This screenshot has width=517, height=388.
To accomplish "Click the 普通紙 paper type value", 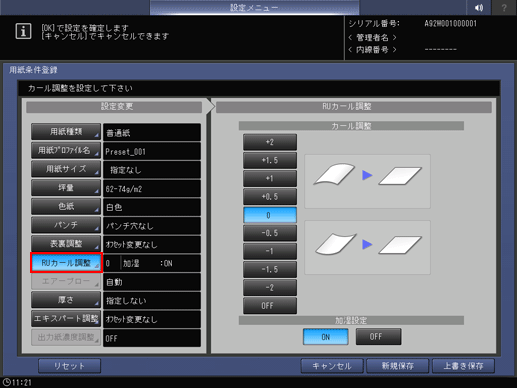I will pos(152,132).
